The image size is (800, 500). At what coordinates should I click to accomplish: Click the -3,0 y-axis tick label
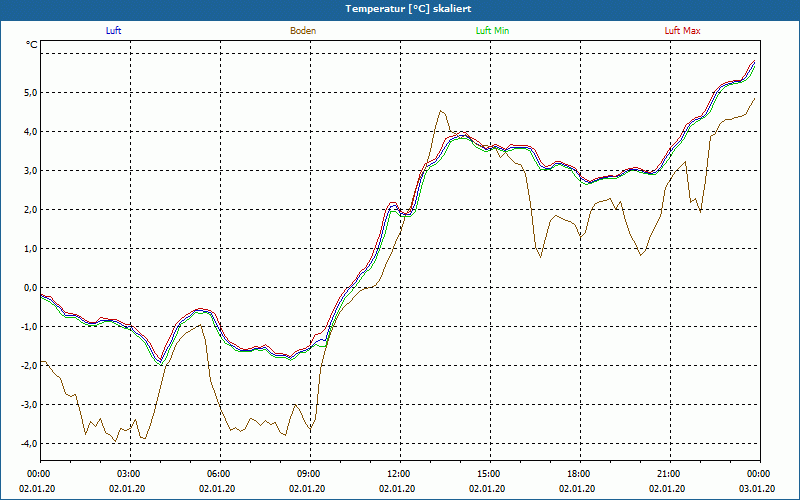pyautogui.click(x=29, y=405)
